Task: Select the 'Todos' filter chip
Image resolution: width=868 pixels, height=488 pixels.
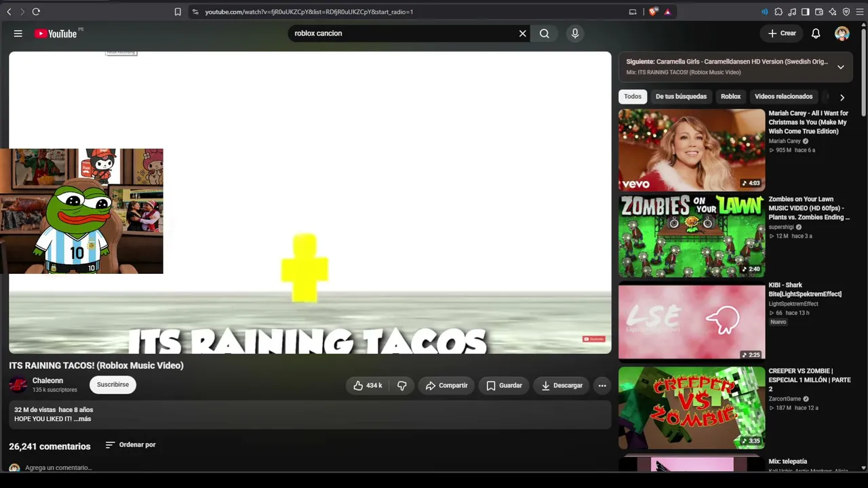Action: tap(633, 97)
